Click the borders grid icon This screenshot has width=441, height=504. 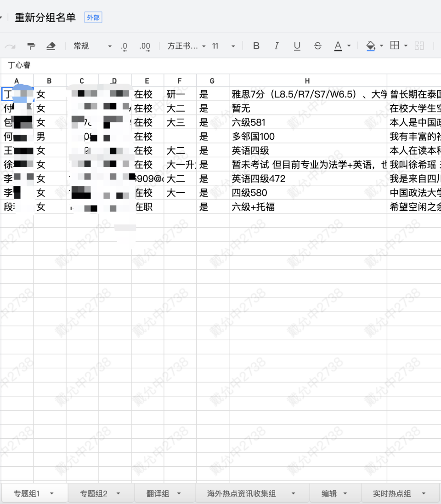[x=394, y=46]
